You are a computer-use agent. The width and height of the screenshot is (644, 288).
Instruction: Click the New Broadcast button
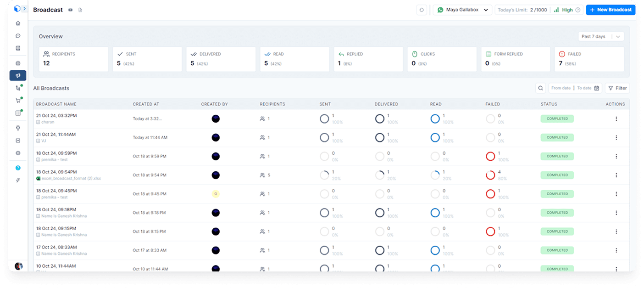click(x=610, y=10)
